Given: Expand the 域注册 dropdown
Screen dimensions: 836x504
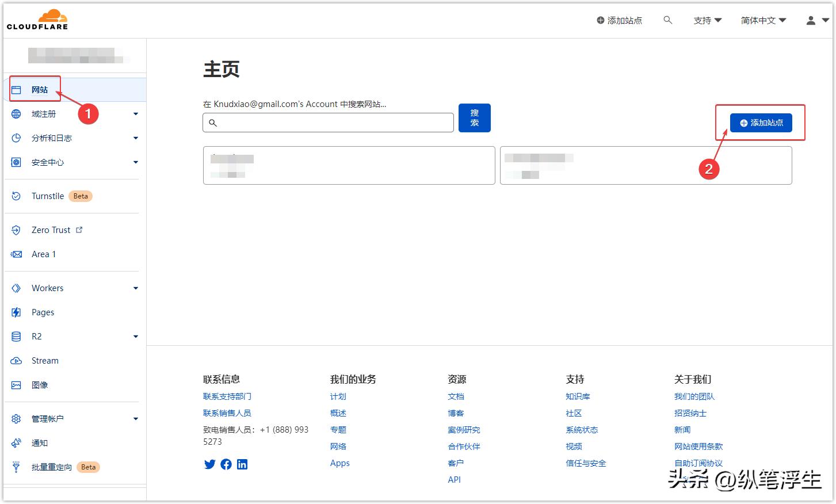Looking at the screenshot, I should 136,113.
